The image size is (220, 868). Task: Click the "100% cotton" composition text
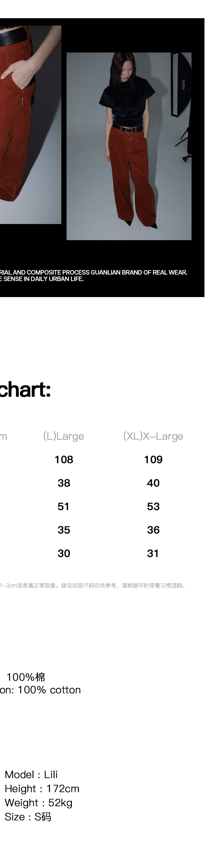coord(40,690)
